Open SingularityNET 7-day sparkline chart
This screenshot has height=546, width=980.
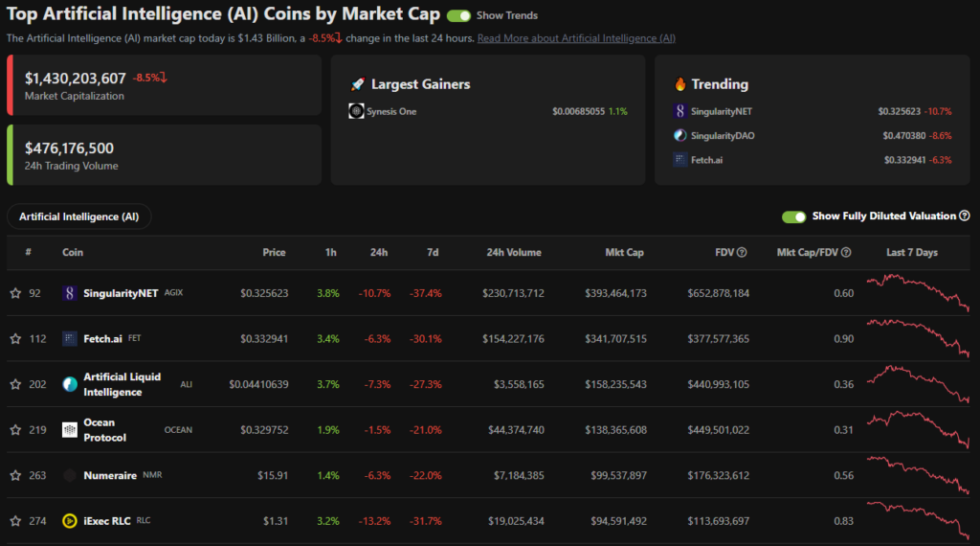click(918, 292)
